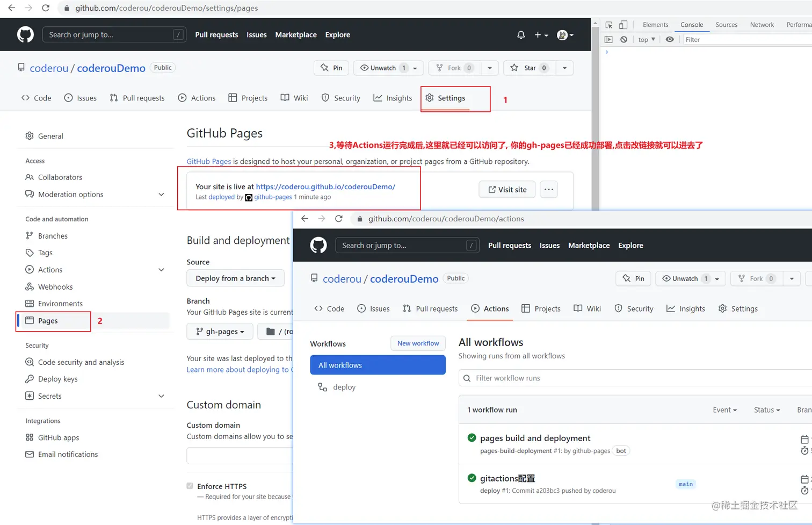The image size is (812, 525).
Task: Open the Event filter dropdown
Action: (724, 410)
